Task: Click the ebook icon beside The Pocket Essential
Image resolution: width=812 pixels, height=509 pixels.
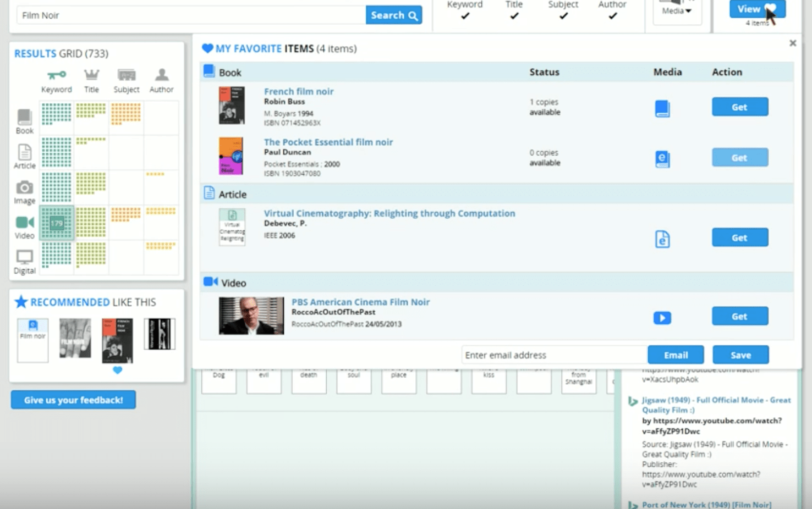Action: [x=662, y=159]
